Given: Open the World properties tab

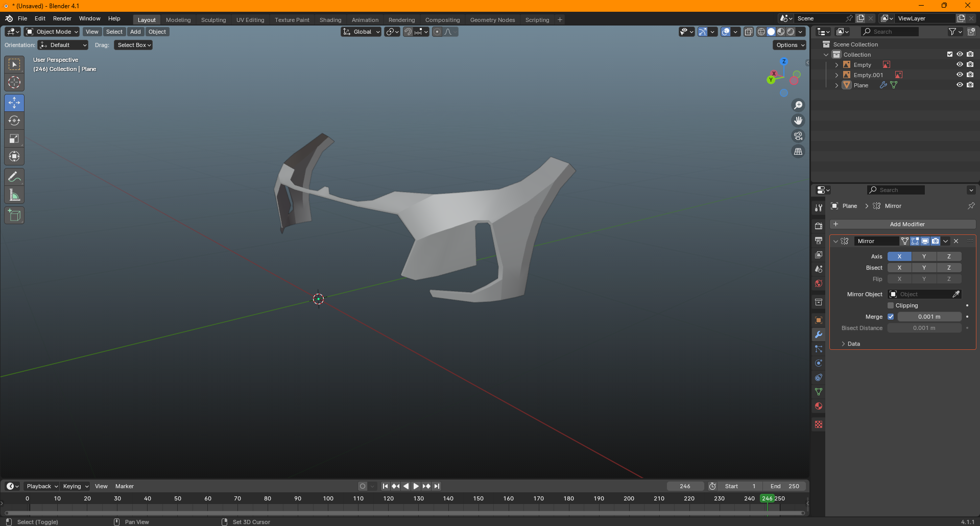Looking at the screenshot, I should (819, 283).
